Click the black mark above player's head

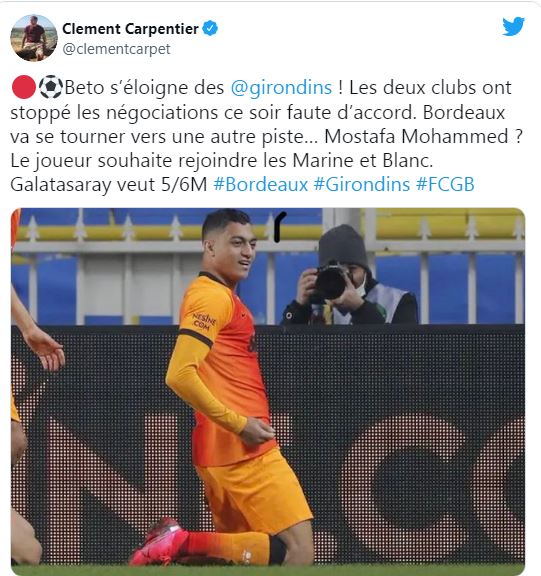click(x=280, y=227)
